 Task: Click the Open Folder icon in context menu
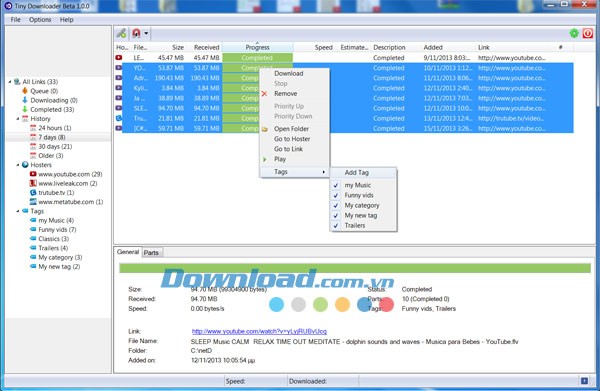pyautogui.click(x=264, y=129)
